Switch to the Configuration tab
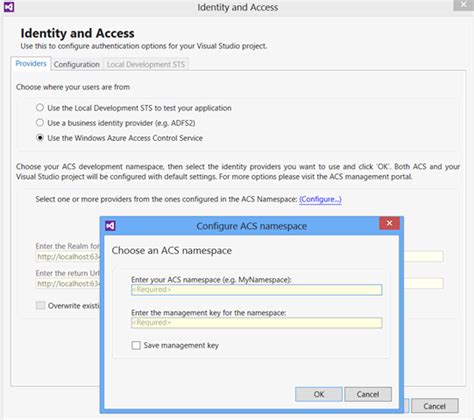 [x=77, y=64]
